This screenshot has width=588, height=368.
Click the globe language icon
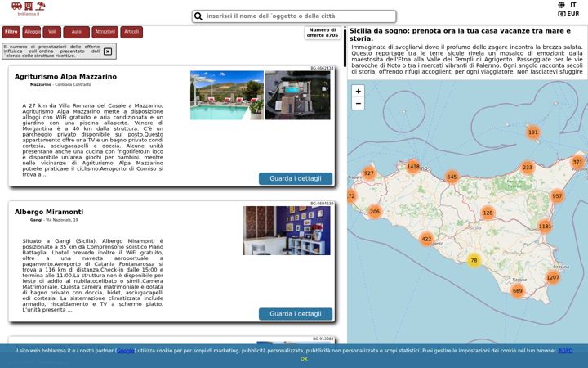point(561,5)
